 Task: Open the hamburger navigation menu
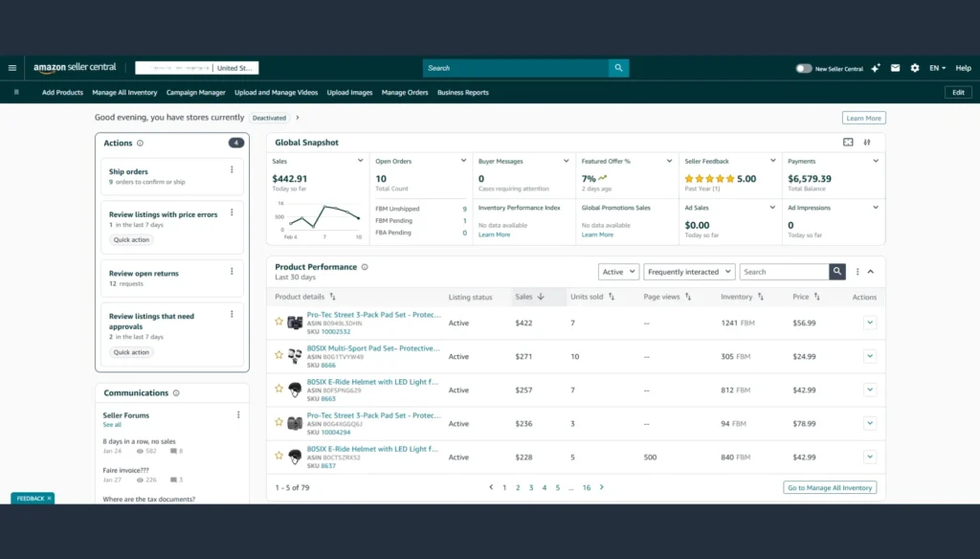12,68
